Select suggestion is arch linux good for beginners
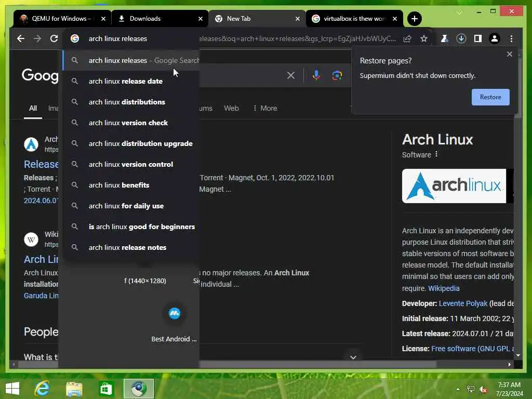The height and width of the screenshot is (399, 532). click(x=131, y=227)
